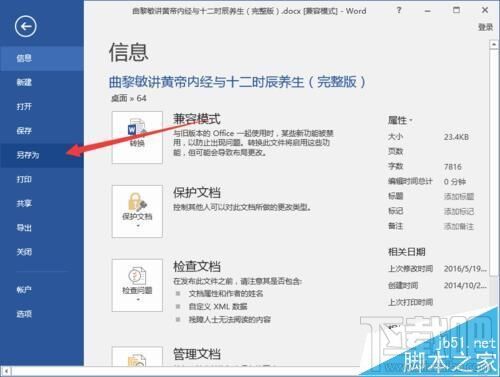The height and width of the screenshot is (377, 500).
Task: Click the 检查文档 section heading
Action: tap(197, 266)
